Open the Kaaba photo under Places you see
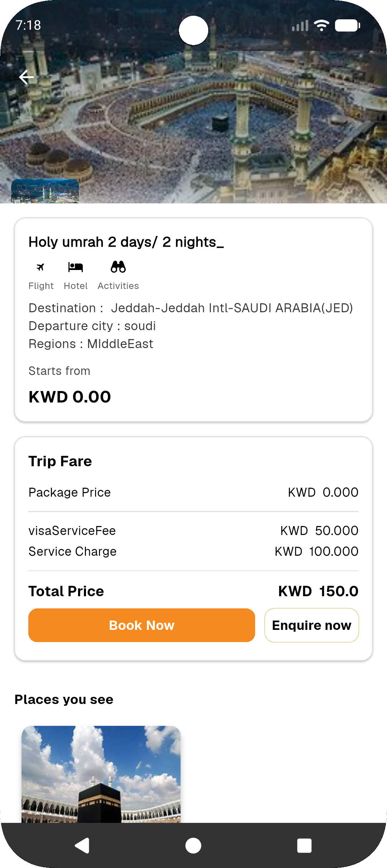The height and width of the screenshot is (868, 387). [101, 774]
